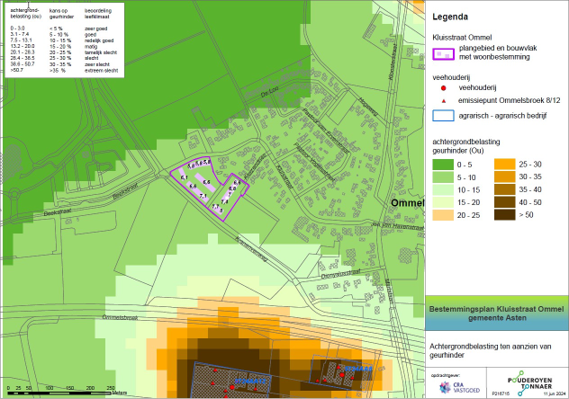Click the red veehouderij circle in the legend
Image resolution: width=569 pixels, height=399 pixels.
tap(443, 88)
